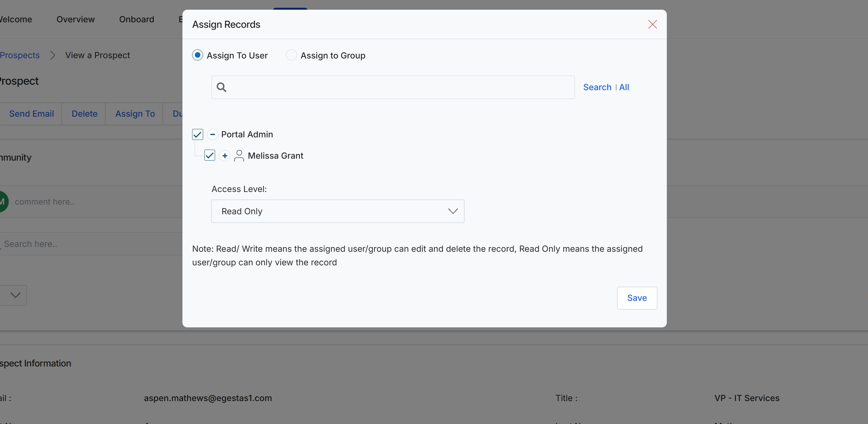
Task: Open the dropdown chevron under Search here
Action: [15, 295]
